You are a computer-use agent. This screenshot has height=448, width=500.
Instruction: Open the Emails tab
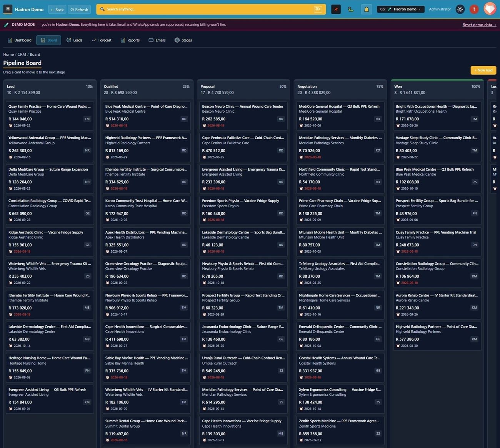pos(157,40)
